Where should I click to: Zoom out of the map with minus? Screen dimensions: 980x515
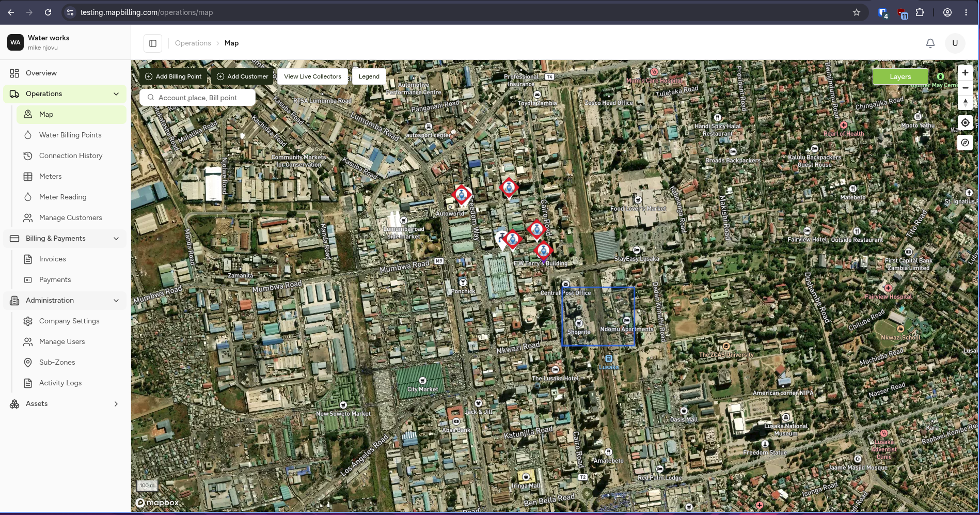pyautogui.click(x=965, y=88)
